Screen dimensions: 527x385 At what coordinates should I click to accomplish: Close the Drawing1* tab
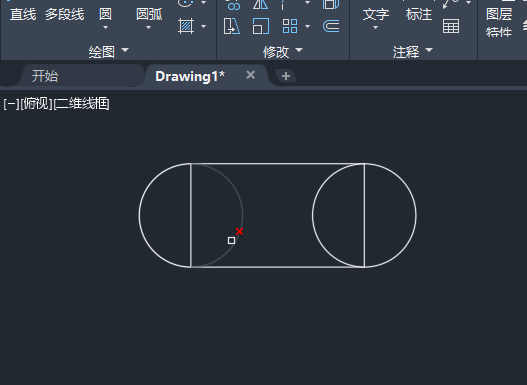250,75
